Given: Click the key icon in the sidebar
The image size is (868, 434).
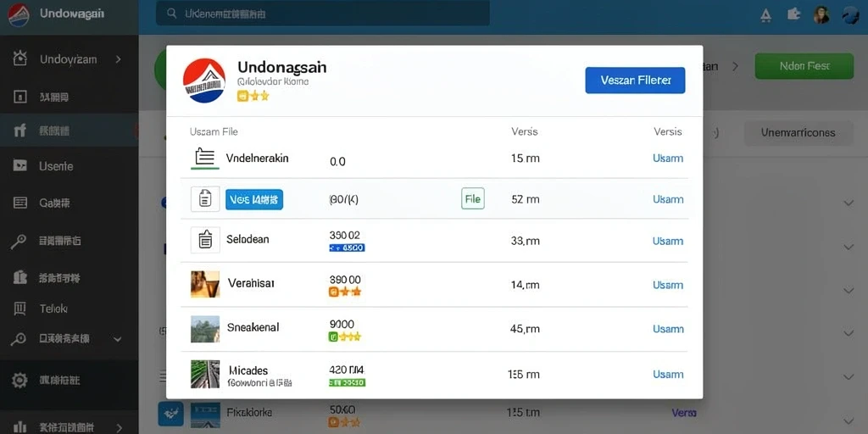Looking at the screenshot, I should tap(19, 242).
